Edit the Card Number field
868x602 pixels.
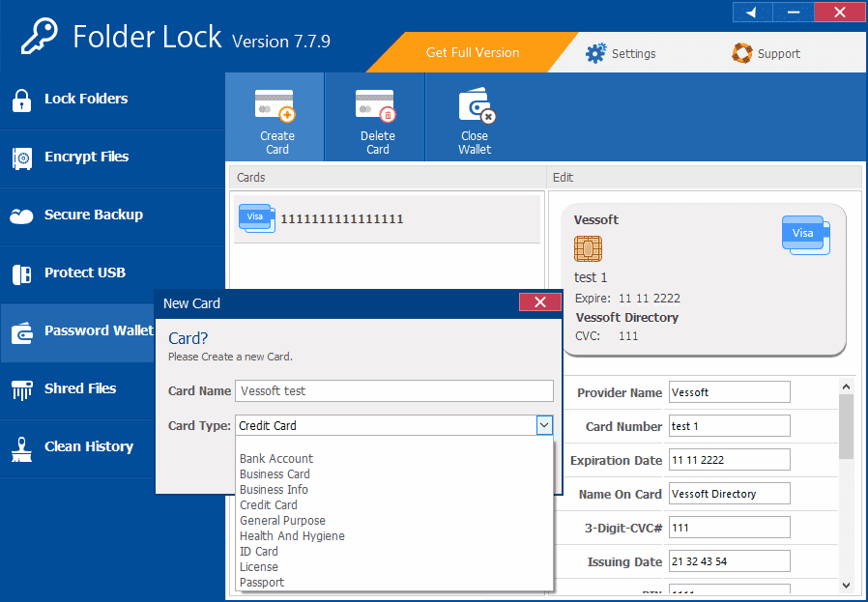point(729,426)
